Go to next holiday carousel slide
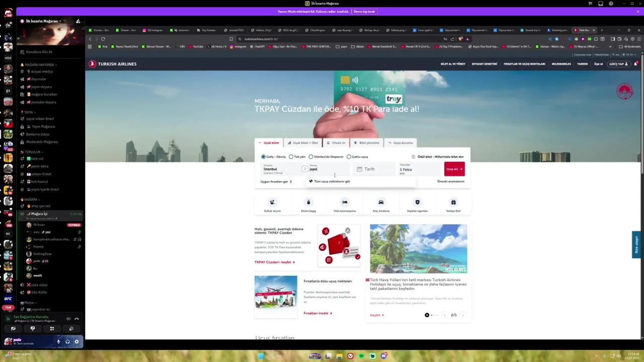Image resolution: width=644 pixels, height=362 pixels. pos(463,315)
